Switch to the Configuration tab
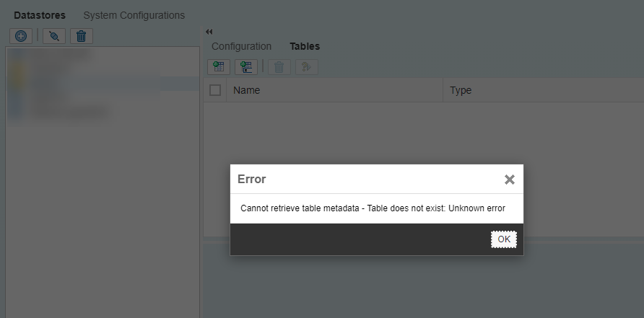The image size is (644, 318). [241, 46]
